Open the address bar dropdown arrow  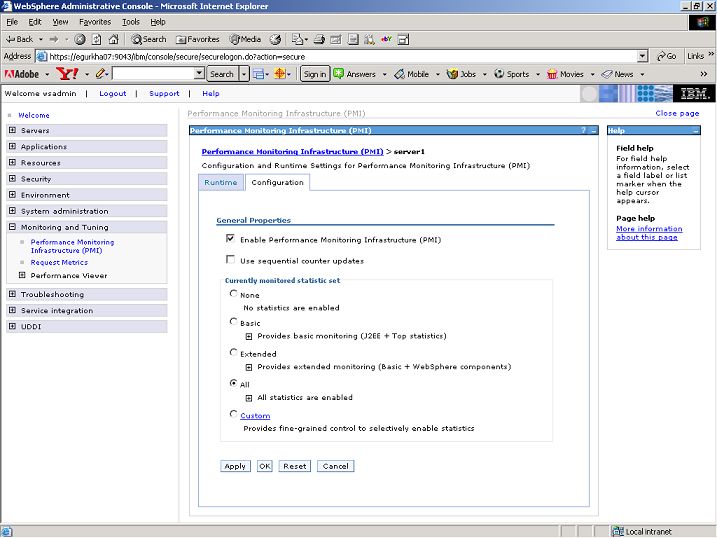tap(642, 56)
